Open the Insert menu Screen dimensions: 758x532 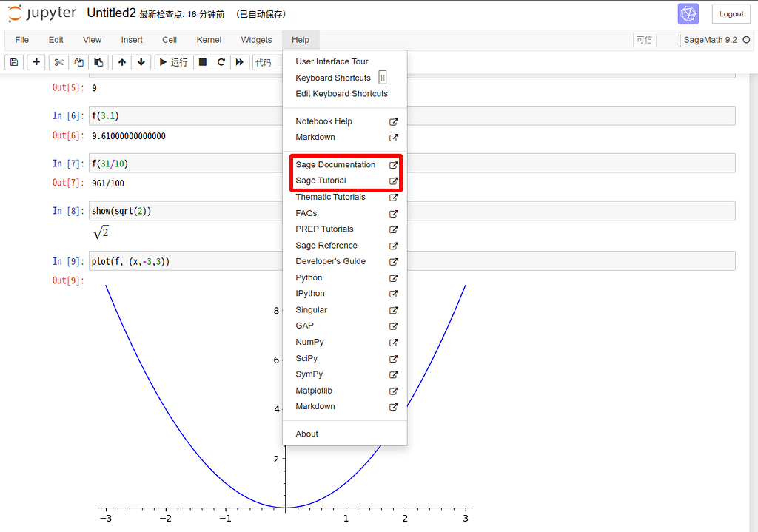[132, 40]
